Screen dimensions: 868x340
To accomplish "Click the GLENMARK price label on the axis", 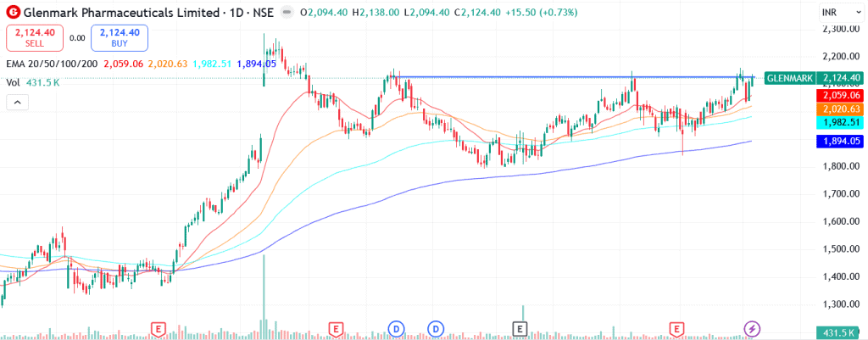I will (790, 78).
